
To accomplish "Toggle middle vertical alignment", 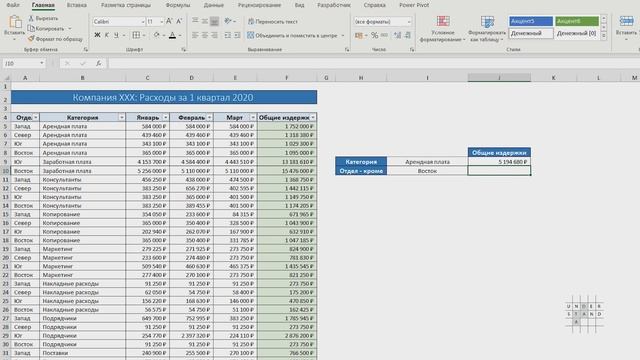I will point(204,21).
